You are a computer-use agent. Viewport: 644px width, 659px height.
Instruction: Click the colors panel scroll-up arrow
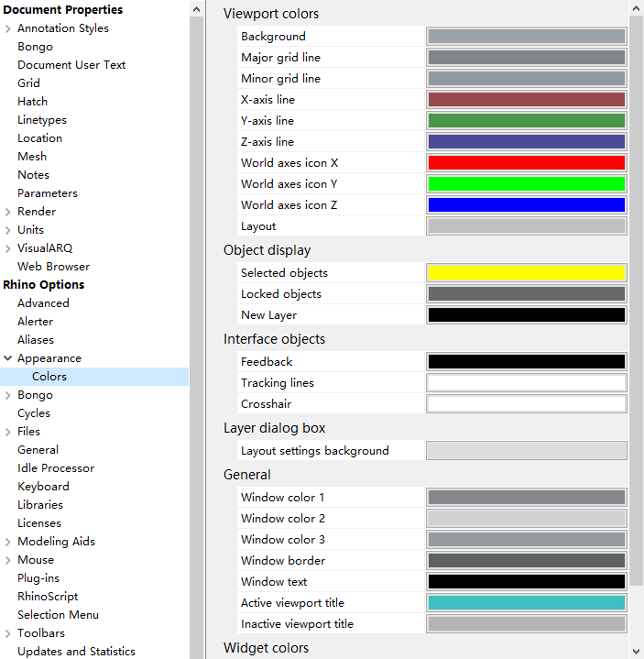[x=636, y=8]
